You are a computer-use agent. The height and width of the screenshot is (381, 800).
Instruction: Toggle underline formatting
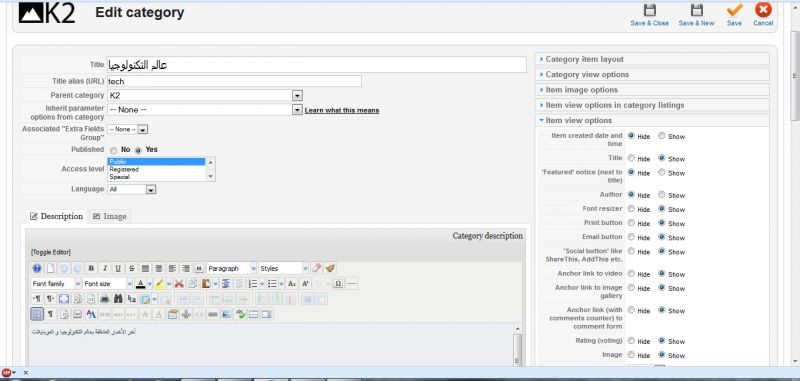point(118,268)
